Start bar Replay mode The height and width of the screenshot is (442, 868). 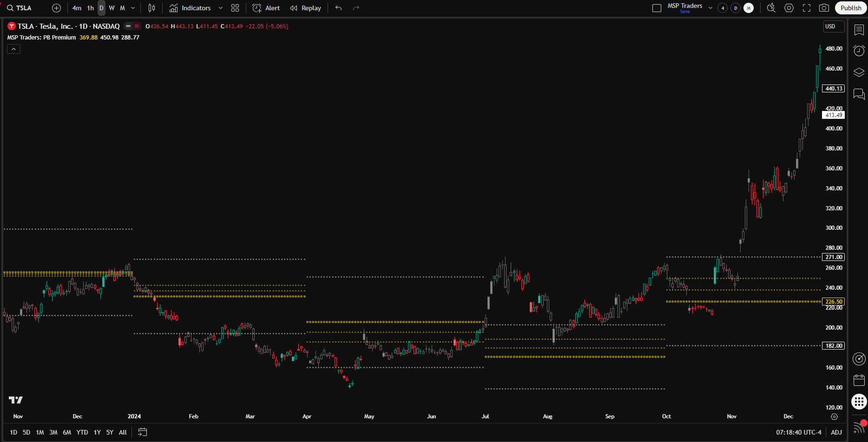306,8
